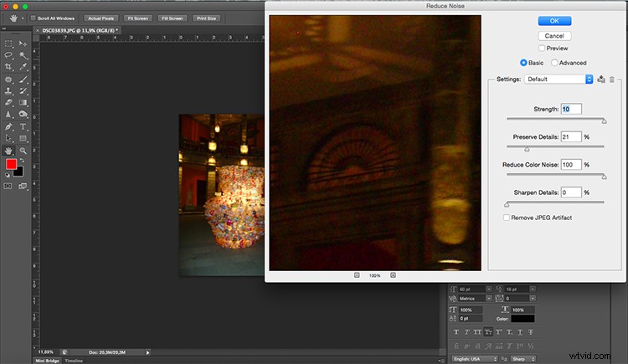Enable All Caps text style

477,332
